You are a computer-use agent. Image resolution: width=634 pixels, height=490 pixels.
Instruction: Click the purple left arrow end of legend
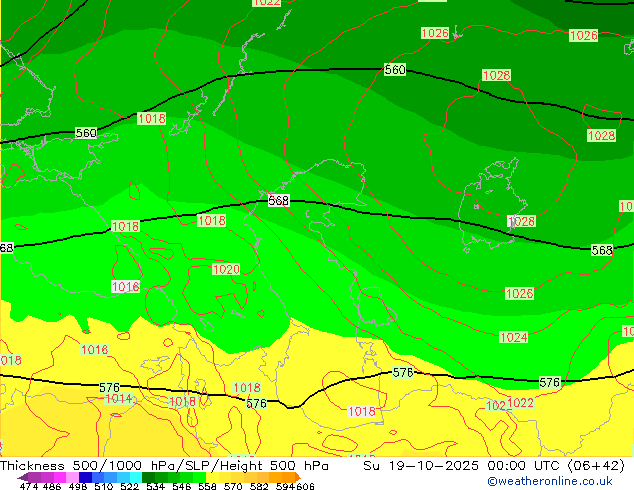[23, 477]
